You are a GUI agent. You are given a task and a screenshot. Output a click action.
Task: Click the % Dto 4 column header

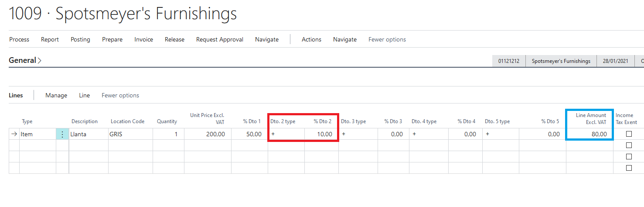click(x=467, y=121)
